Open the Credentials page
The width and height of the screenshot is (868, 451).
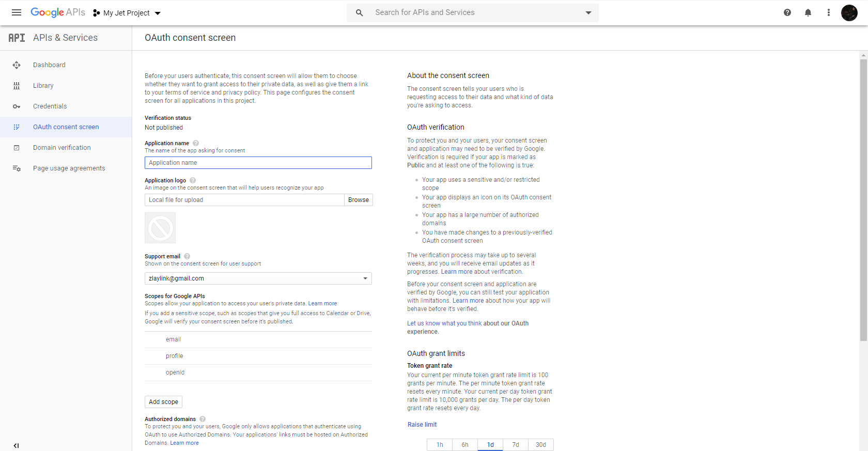pyautogui.click(x=66, y=106)
